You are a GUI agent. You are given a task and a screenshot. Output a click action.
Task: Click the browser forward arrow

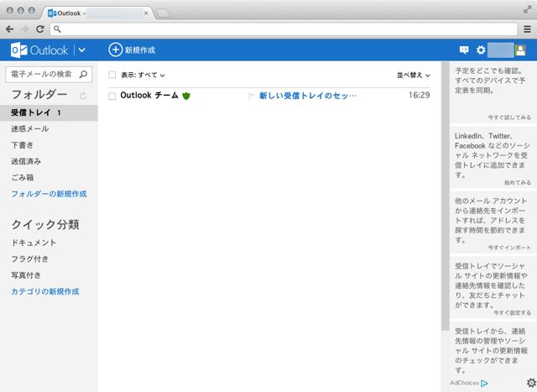pyautogui.click(x=24, y=29)
